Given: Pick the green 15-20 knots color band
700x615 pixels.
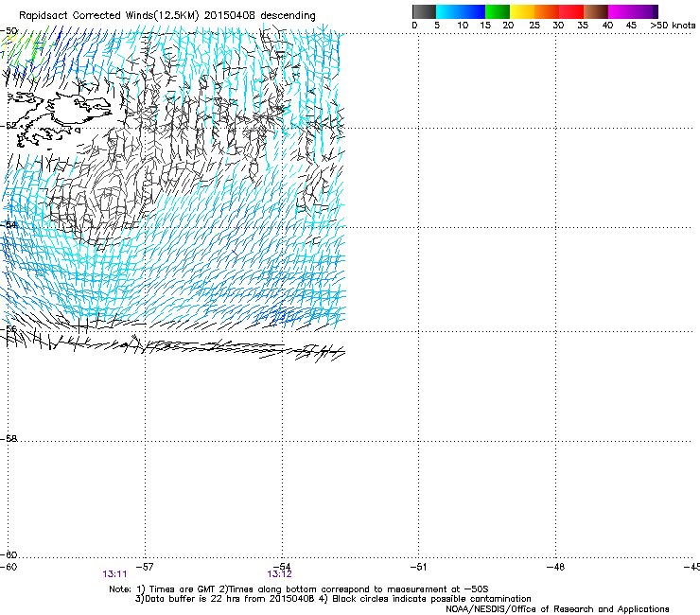Looking at the screenshot, I should coord(498,11).
